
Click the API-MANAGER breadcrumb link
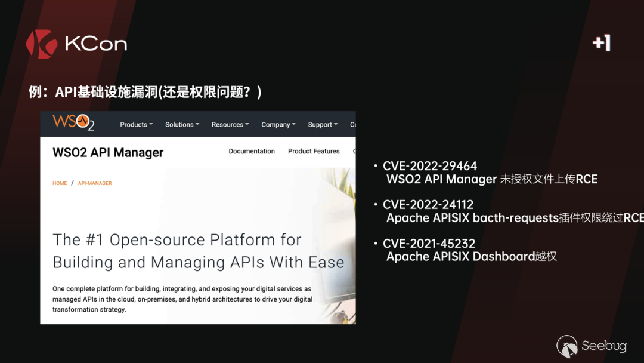[x=94, y=183]
